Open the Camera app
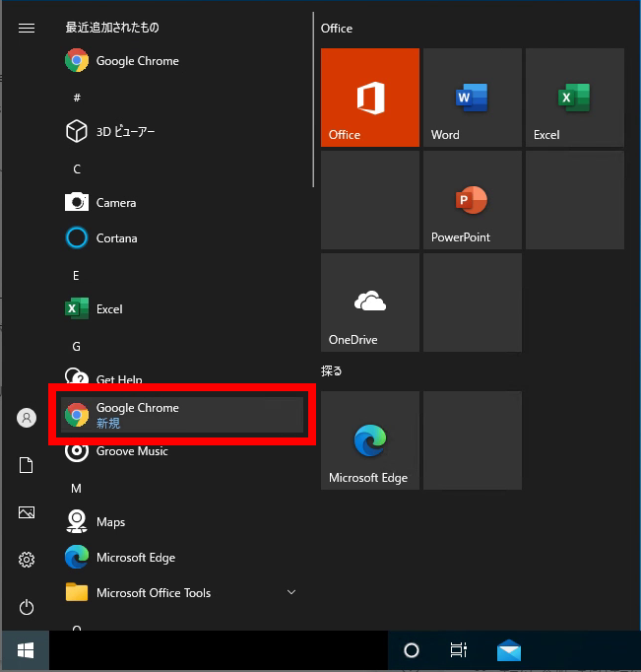641x672 pixels. [x=182, y=202]
